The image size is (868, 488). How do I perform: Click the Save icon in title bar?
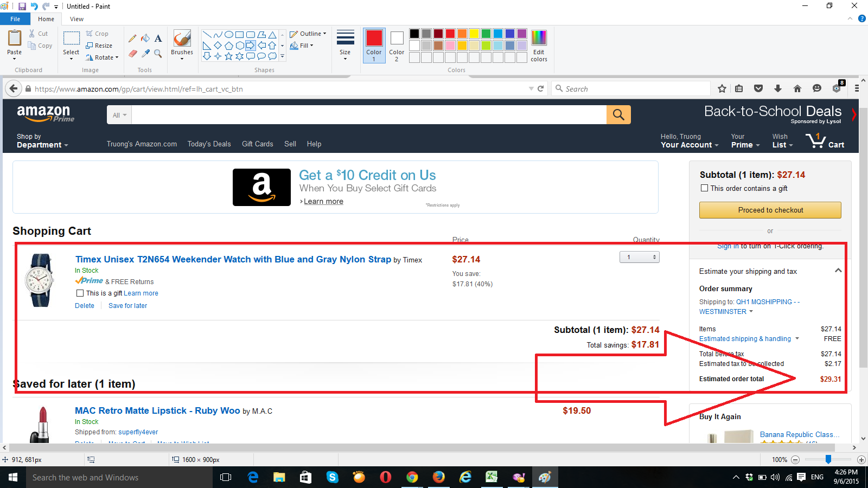[22, 6]
